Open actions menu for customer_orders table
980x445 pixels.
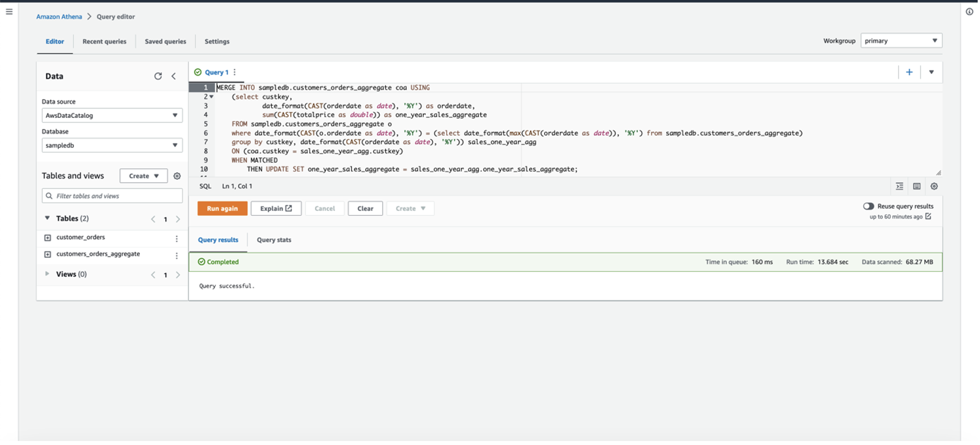tap(177, 239)
